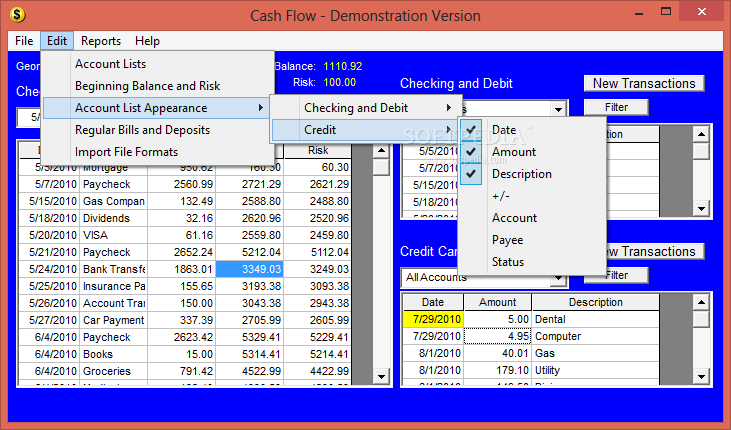Enable the Status column option
The height and width of the screenshot is (430, 731).
click(x=531, y=262)
